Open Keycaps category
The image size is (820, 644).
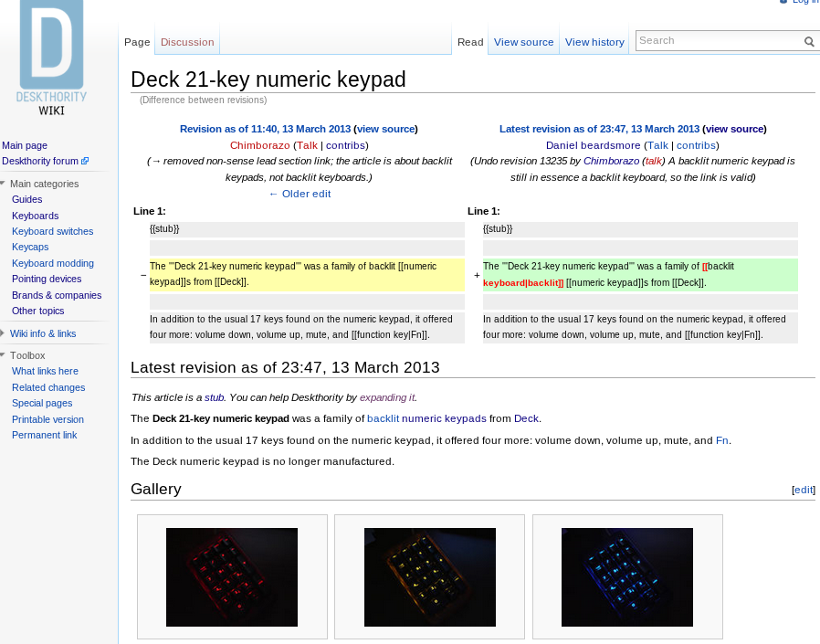(x=30, y=247)
